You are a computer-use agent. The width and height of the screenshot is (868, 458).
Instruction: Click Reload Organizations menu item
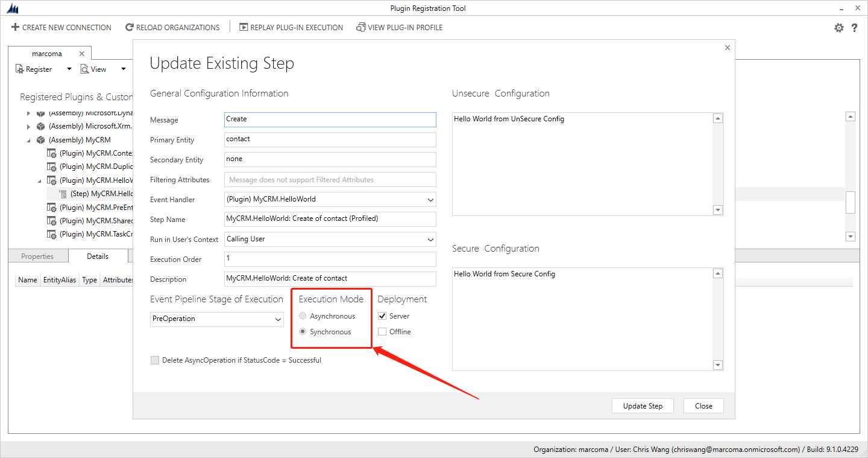[172, 27]
